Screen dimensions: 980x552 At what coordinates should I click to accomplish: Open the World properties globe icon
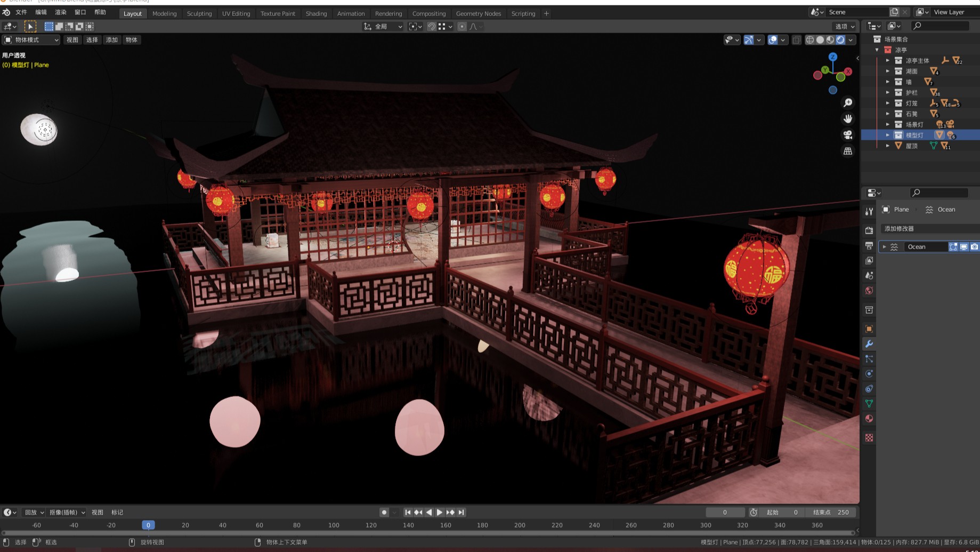point(869,291)
